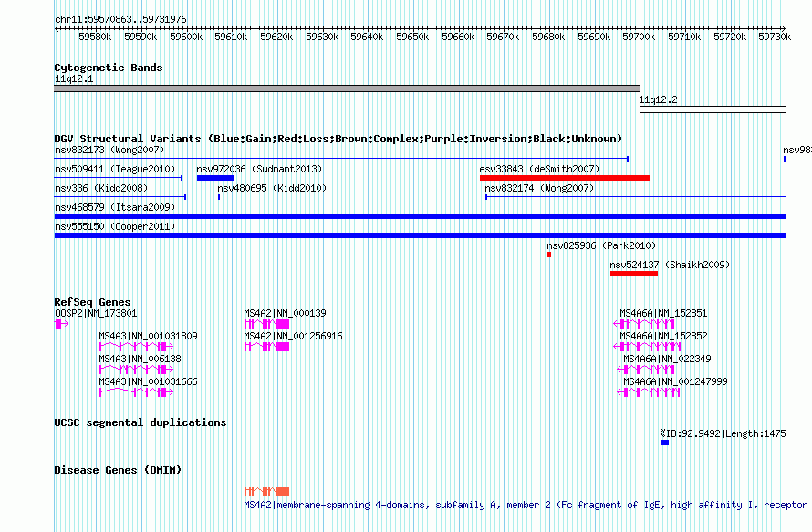The height and width of the screenshot is (532, 812).
Task: Click the orange MS4A2 OMIM disease gene glyph
Action: click(266, 492)
